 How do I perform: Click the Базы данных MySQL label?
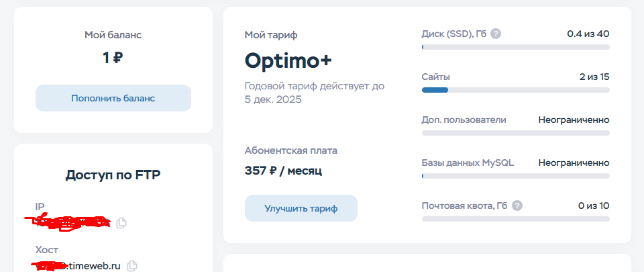[468, 163]
